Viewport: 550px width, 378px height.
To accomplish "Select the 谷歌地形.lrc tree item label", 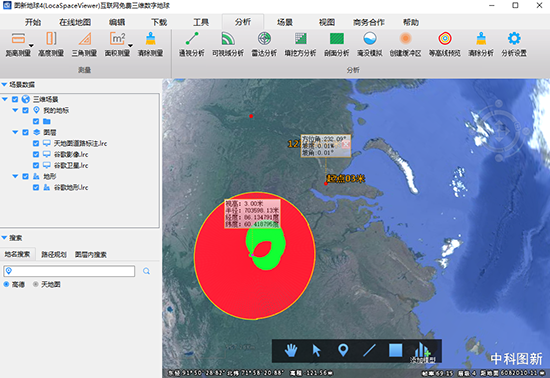I will tap(71, 188).
